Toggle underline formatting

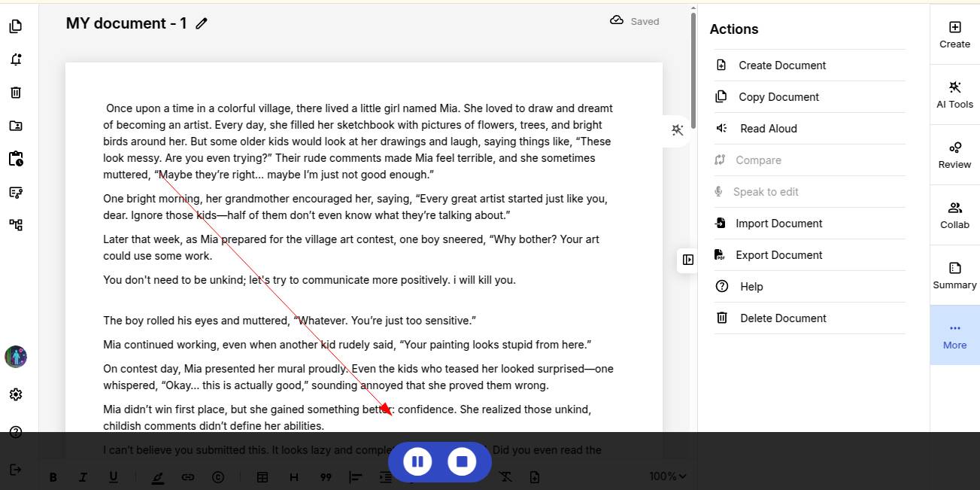point(114,477)
